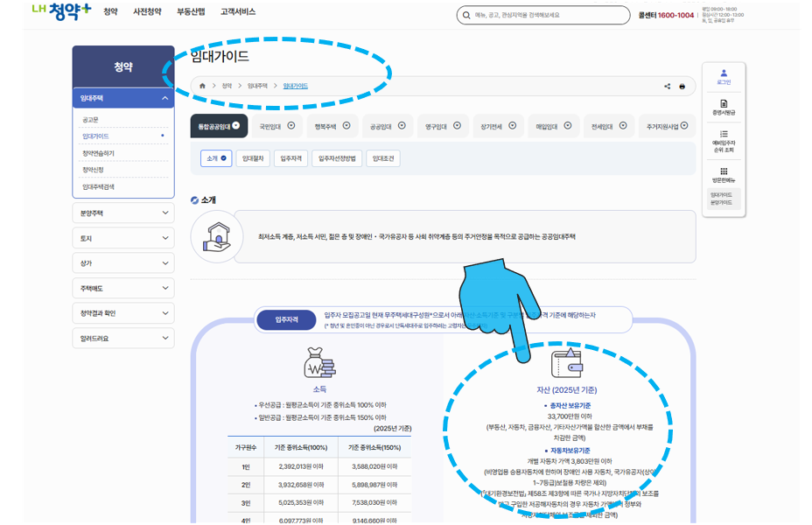Open 예비입주자 순위 조회 via its list icon

tap(723, 133)
